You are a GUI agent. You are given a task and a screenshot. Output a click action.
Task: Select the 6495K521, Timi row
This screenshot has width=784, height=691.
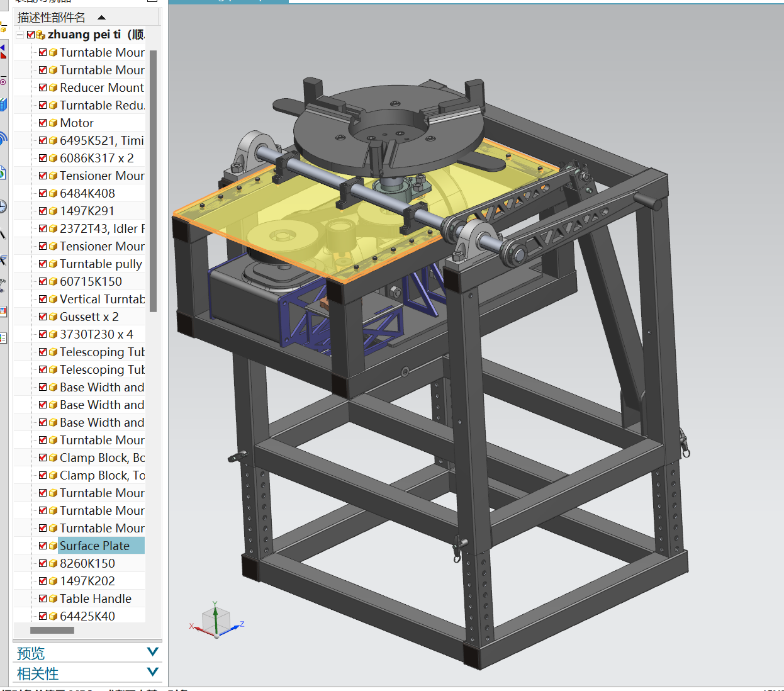79,140
